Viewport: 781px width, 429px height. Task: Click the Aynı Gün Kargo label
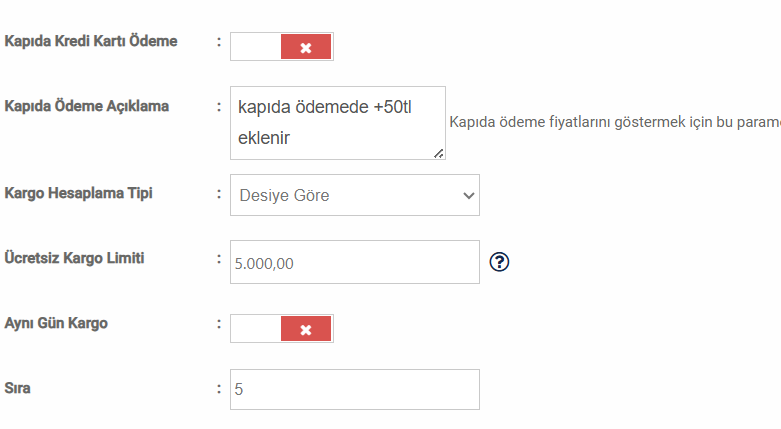pyautogui.click(x=56, y=323)
